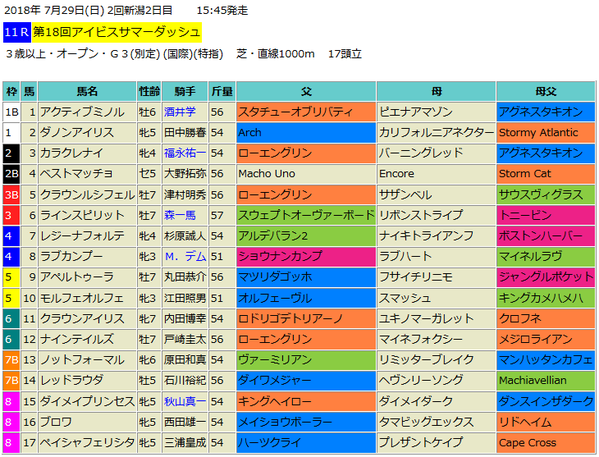This screenshot has height=457, width=599.
Task: Select horse name ブロワ
Action: pos(56,422)
